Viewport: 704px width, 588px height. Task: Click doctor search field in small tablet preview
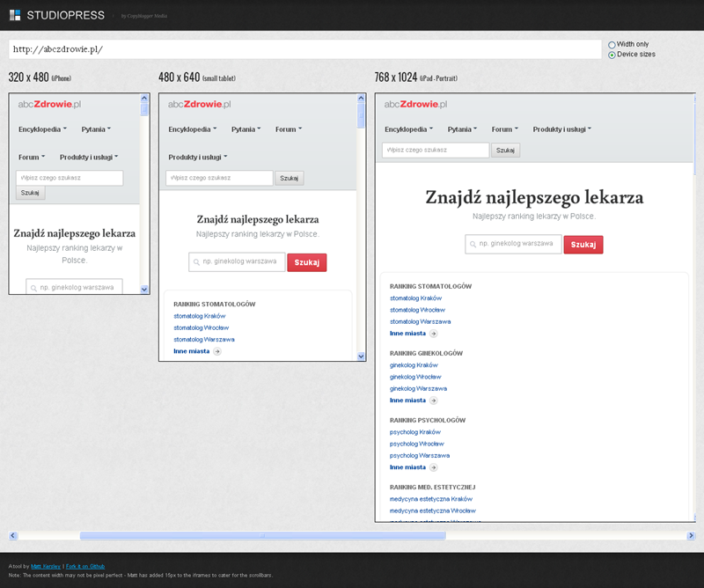point(237,262)
